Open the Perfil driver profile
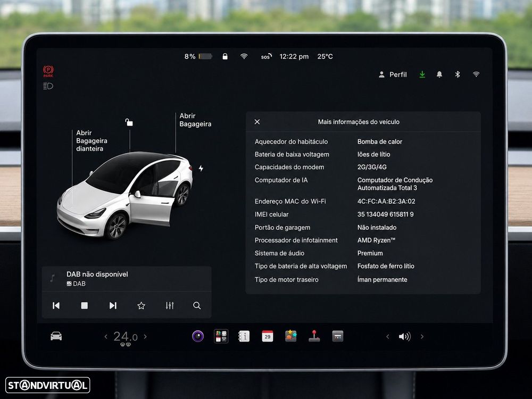Viewport: 532px width, 399px height. [393, 74]
